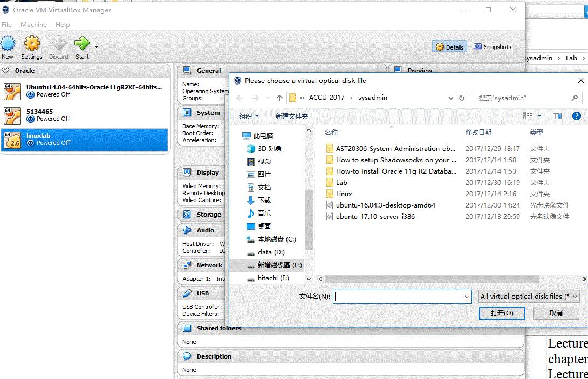Image resolution: width=588 pixels, height=379 pixels.
Task: Open the Machine menu
Action: pyautogui.click(x=34, y=24)
